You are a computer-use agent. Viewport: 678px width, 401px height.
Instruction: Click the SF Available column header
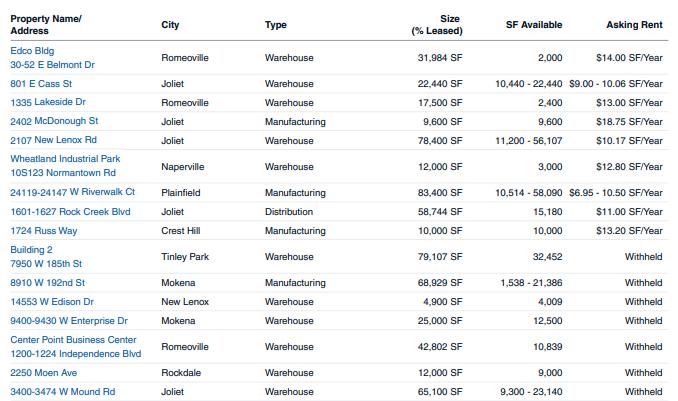(534, 25)
